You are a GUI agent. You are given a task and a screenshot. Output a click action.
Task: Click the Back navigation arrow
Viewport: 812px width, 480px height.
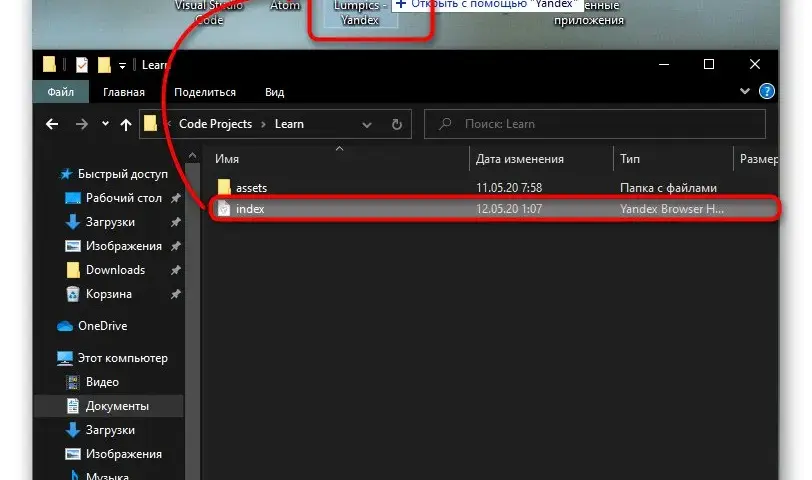point(52,124)
